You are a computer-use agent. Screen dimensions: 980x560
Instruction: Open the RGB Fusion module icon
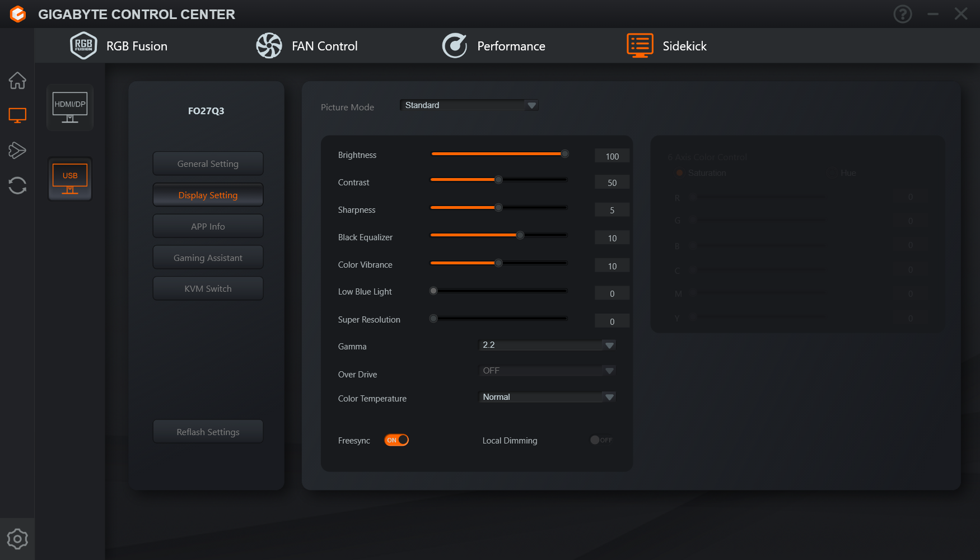[83, 45]
